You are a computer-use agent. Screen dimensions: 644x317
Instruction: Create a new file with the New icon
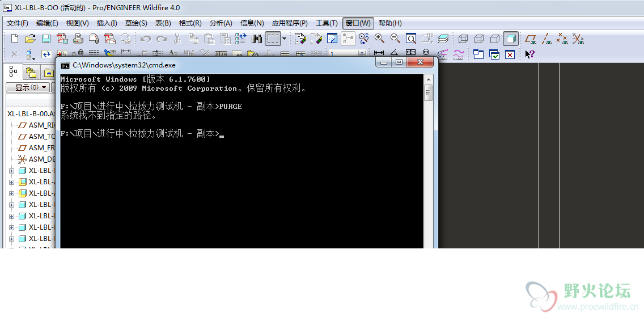click(x=15, y=39)
